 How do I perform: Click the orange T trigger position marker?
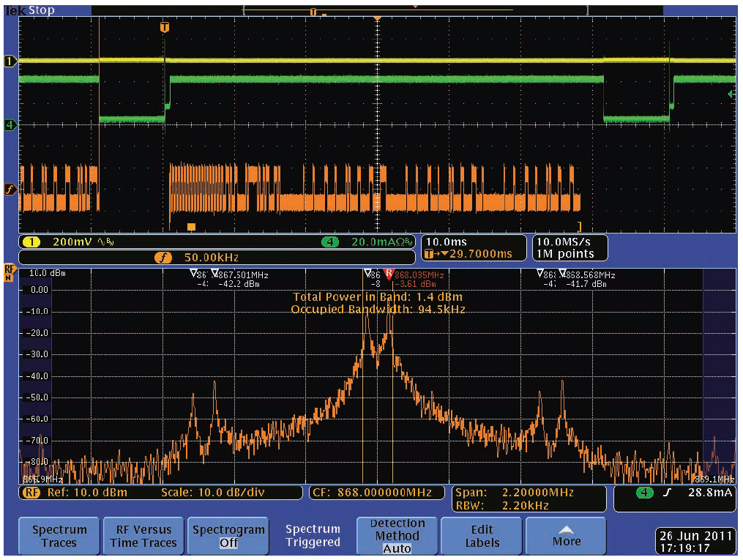pyautogui.click(x=164, y=28)
